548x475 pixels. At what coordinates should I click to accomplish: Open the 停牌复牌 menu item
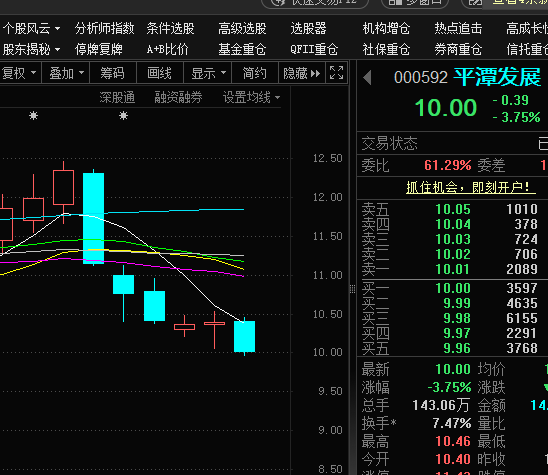click(99, 49)
